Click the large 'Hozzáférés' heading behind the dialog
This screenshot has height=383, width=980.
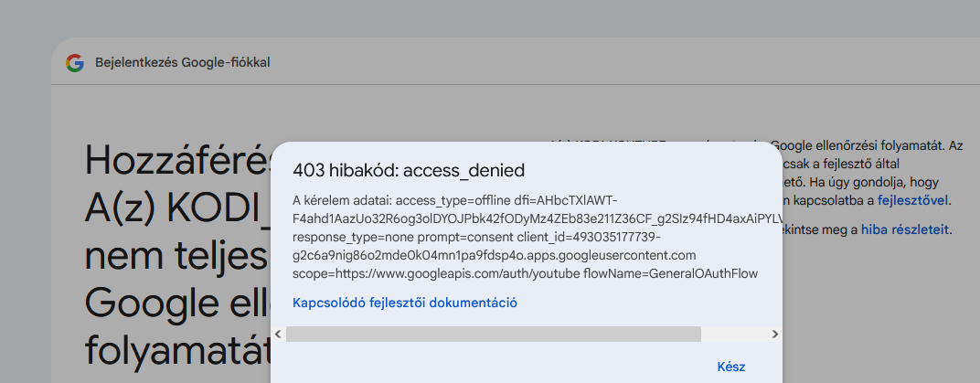179,161
